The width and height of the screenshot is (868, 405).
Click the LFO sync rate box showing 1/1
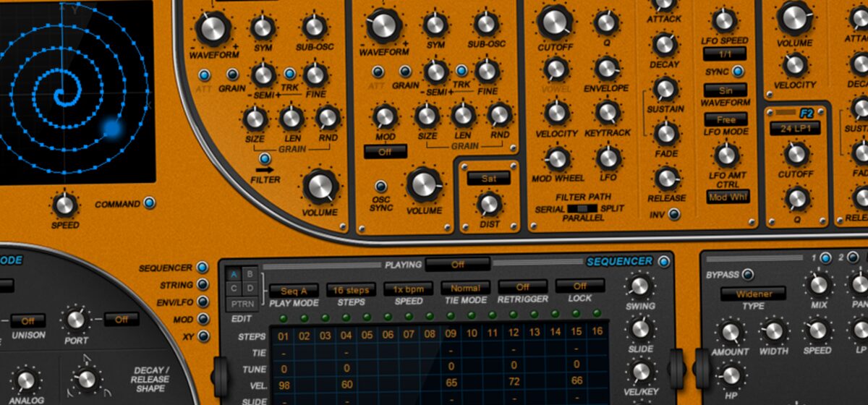click(x=725, y=54)
